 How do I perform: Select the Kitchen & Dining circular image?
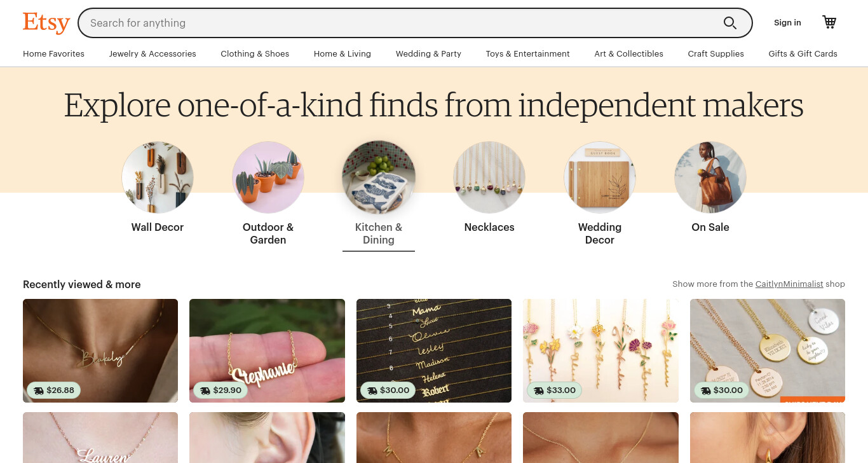379,177
